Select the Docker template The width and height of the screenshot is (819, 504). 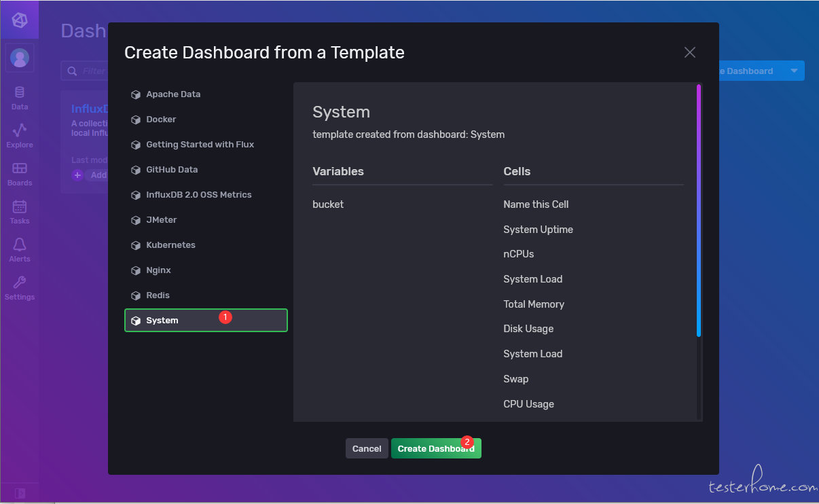pos(206,120)
